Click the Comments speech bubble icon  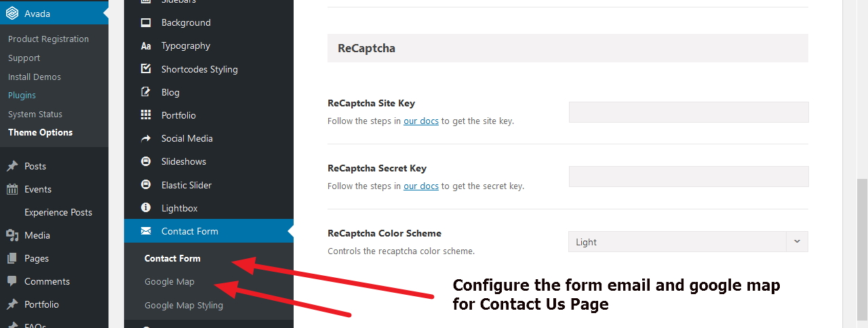click(12, 281)
